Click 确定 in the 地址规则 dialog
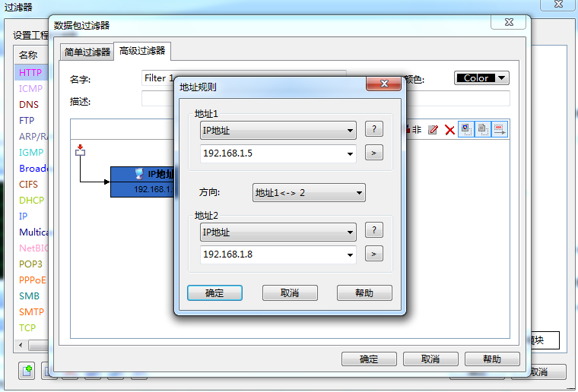 point(214,293)
